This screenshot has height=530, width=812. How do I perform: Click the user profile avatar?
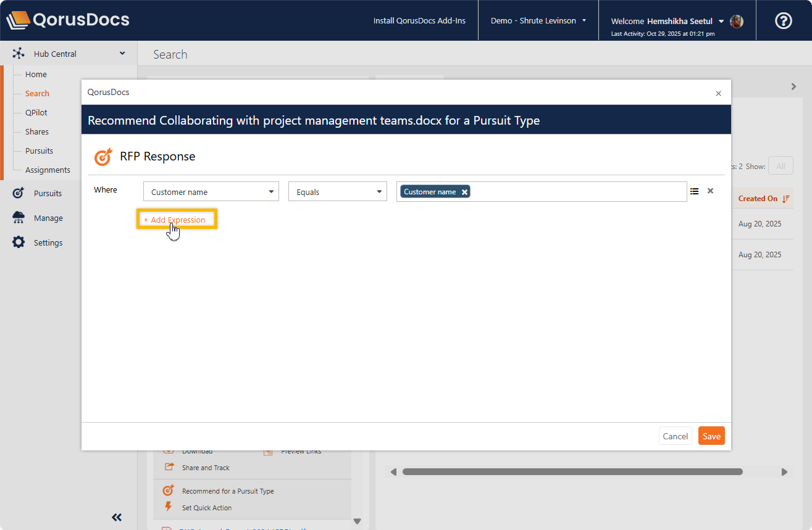tap(736, 21)
